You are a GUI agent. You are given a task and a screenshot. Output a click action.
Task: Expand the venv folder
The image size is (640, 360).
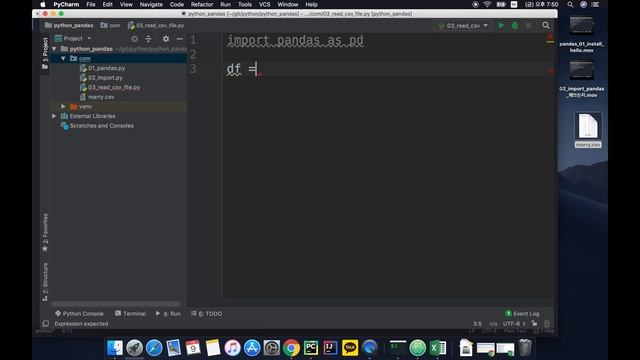63,107
